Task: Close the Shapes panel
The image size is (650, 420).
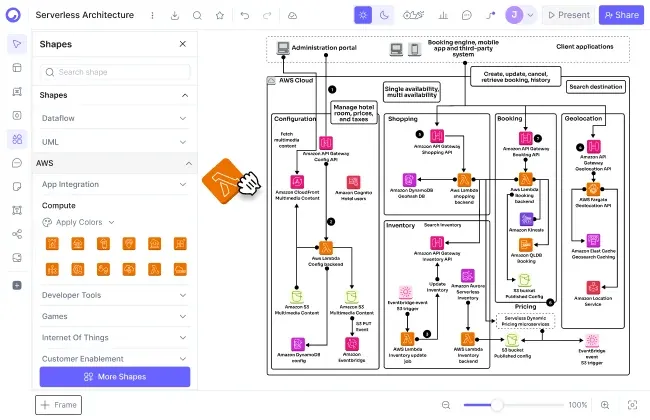Action: 182,44
